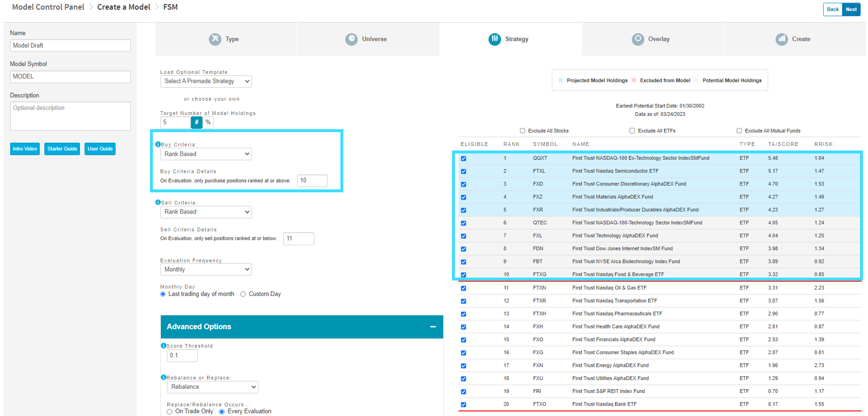The image size is (868, 416).
Task: Click the Overlay step circular icon
Action: (x=638, y=39)
